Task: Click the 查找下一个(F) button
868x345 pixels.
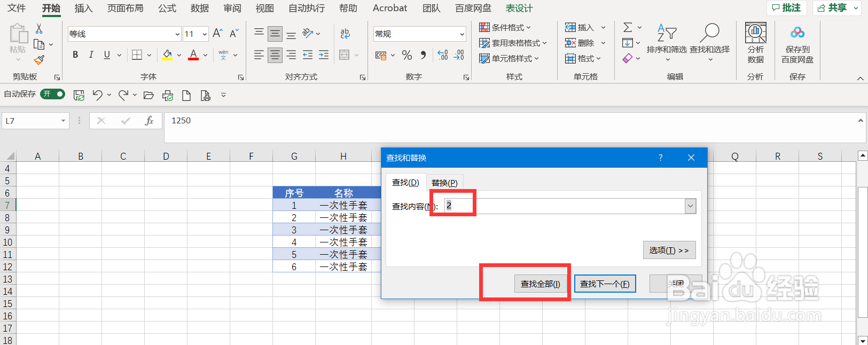Action: pos(605,284)
